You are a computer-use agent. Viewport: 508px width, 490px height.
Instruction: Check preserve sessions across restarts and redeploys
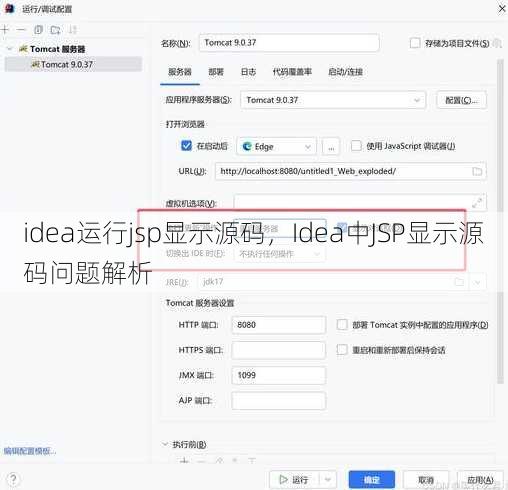pos(342,350)
